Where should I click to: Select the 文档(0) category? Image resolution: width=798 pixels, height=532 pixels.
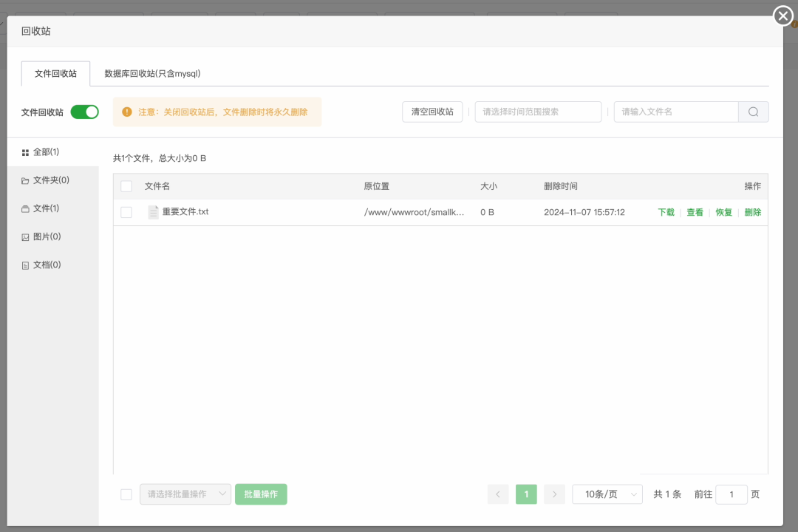pyautogui.click(x=53, y=265)
